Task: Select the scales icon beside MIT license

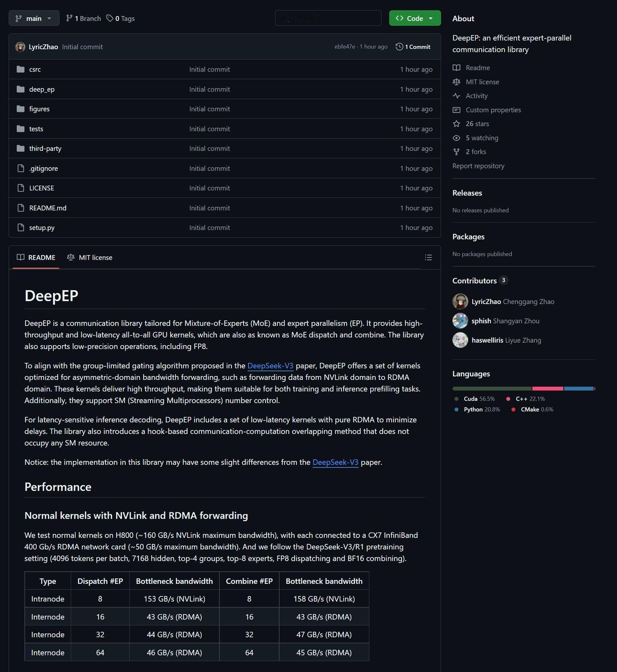Action: (x=456, y=82)
